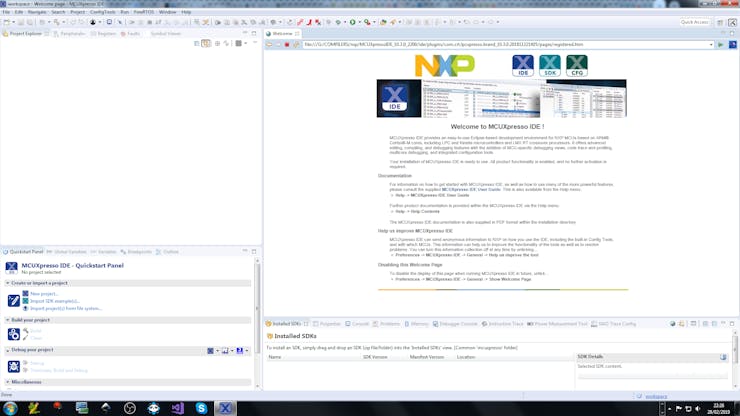Click the green CFG logo icon
Viewport: 740px width, 416px height.
577,66
